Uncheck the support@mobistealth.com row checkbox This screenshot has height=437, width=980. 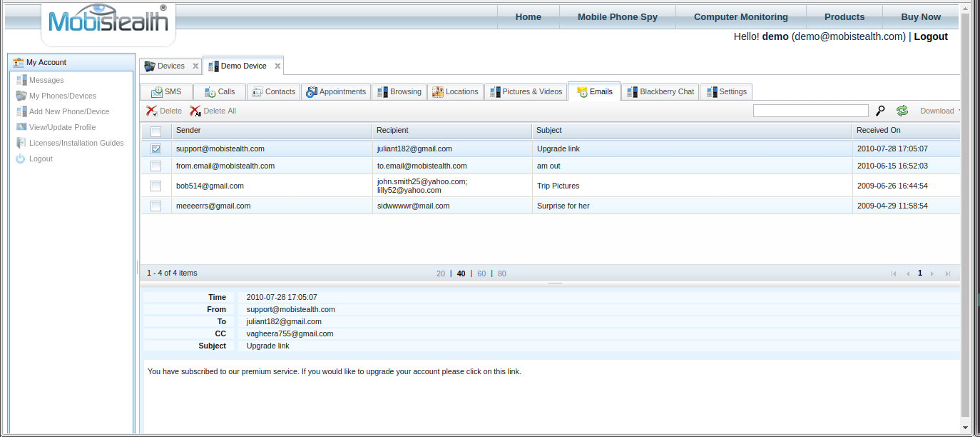click(155, 149)
